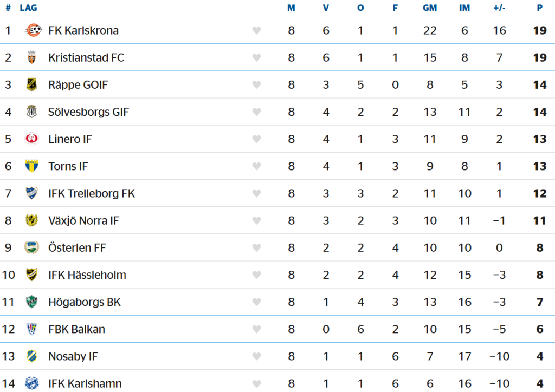Click the Räppe GOIF club badge
The width and height of the screenshot is (555, 392).
coord(32,84)
